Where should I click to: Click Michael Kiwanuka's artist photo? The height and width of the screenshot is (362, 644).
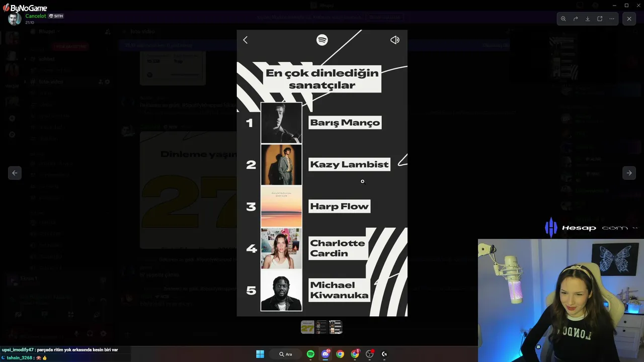coord(281,291)
